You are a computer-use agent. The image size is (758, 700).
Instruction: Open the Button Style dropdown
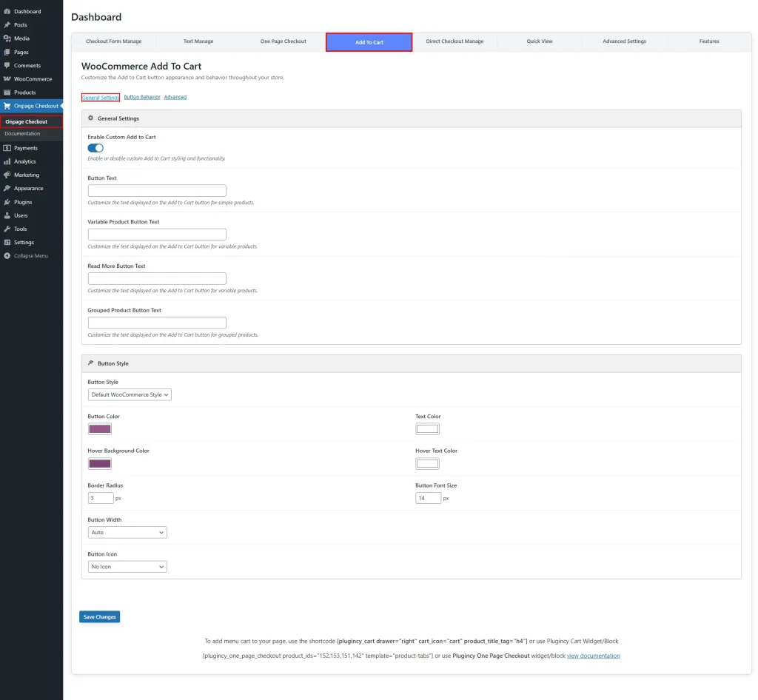click(x=130, y=394)
